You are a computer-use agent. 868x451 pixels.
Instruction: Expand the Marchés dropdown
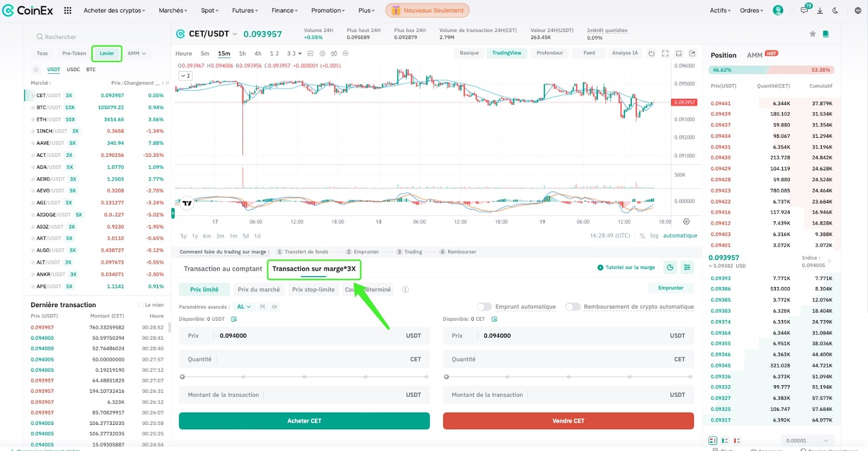click(173, 10)
